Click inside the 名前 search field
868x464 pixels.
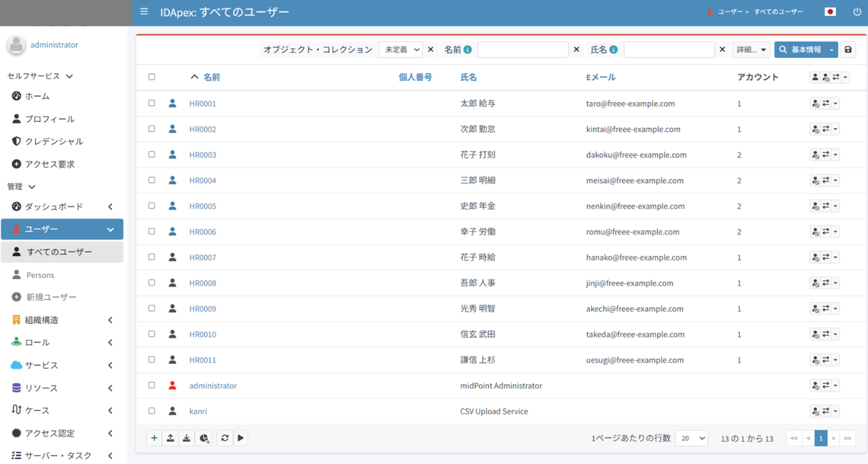pyautogui.click(x=522, y=50)
